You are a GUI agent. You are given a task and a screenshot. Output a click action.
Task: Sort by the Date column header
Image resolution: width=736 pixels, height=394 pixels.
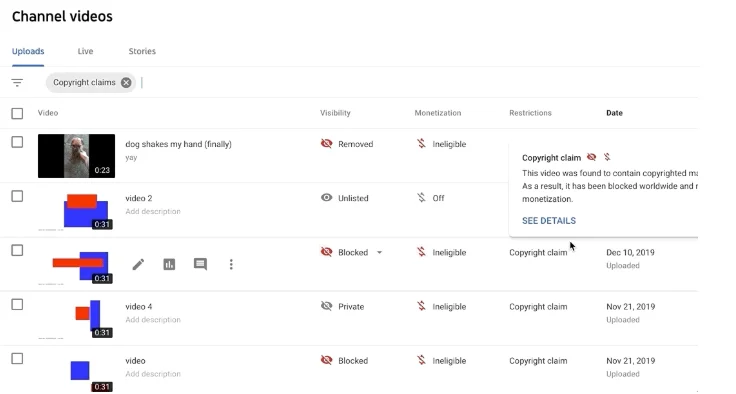coord(614,113)
